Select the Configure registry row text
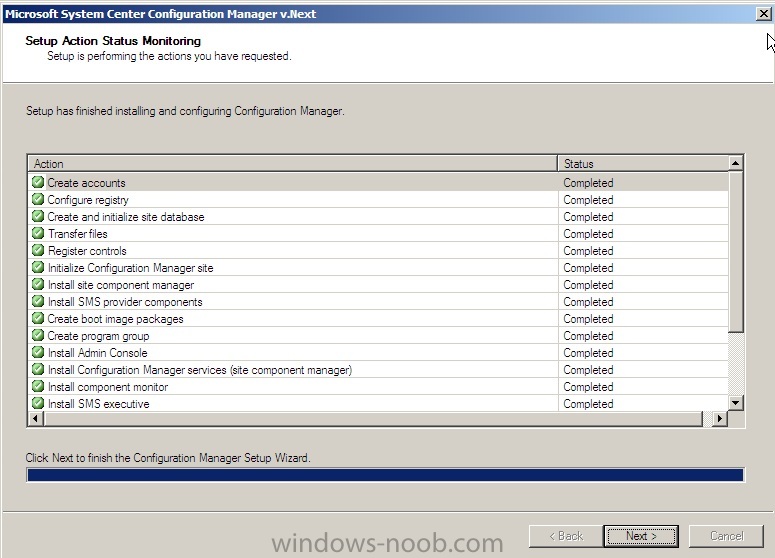Screen dimensions: 775x558 click(x=87, y=200)
